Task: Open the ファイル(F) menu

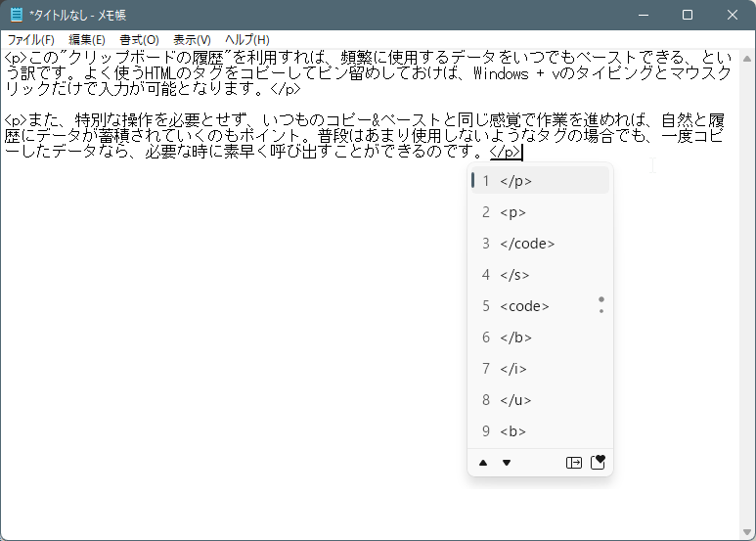Action: coord(30,40)
